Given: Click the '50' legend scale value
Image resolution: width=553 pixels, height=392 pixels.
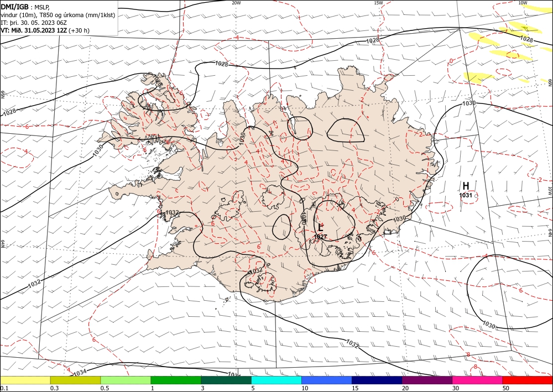Looking at the screenshot, I should 506,388.
